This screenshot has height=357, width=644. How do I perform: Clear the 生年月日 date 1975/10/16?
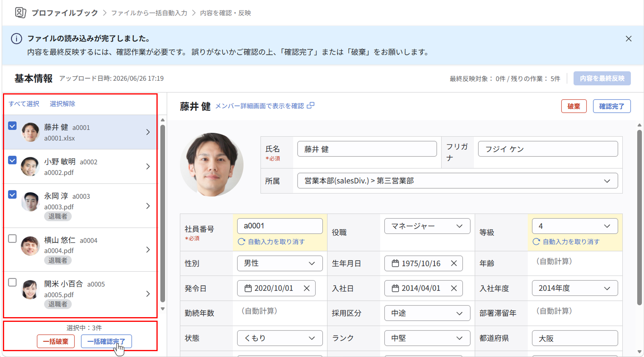click(454, 263)
